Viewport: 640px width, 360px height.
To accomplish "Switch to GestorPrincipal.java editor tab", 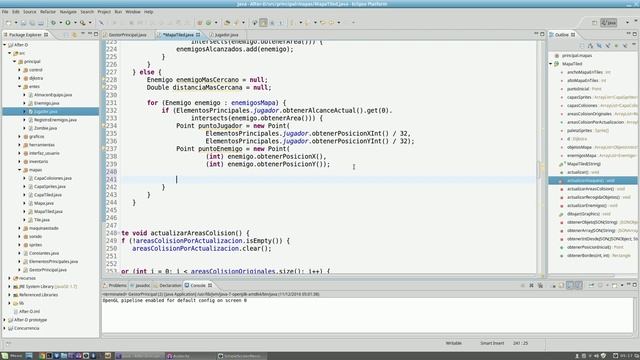I will [127, 35].
